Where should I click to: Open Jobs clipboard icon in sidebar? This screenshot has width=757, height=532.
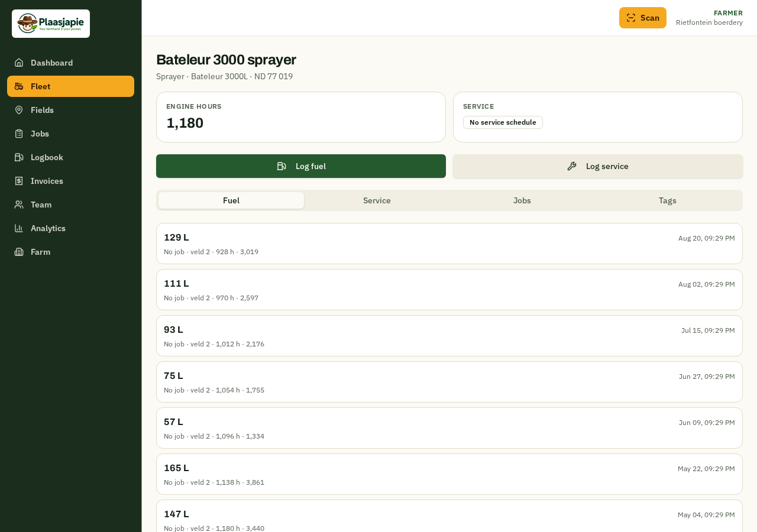[x=19, y=134]
